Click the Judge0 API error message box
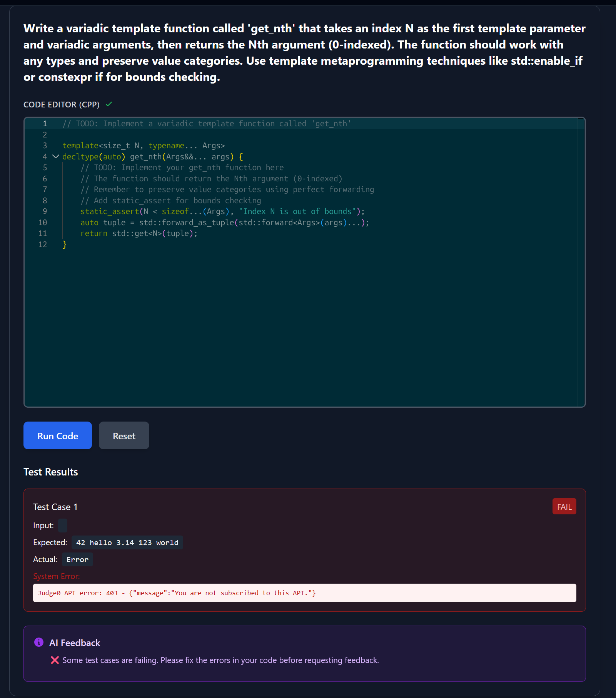Viewport: 616px width, 698px height. coord(304,593)
